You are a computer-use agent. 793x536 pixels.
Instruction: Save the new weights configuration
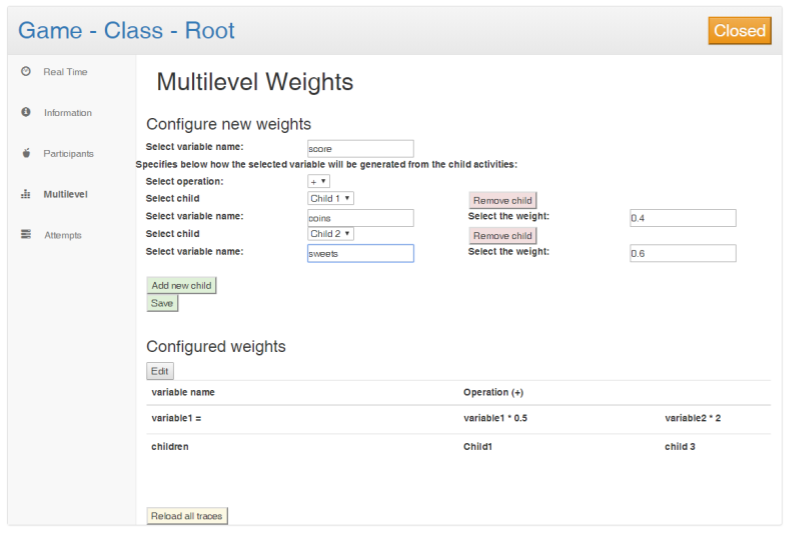(162, 303)
